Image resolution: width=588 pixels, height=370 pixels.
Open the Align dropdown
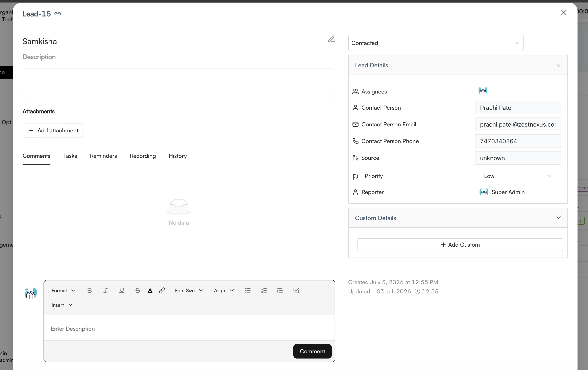tap(224, 290)
